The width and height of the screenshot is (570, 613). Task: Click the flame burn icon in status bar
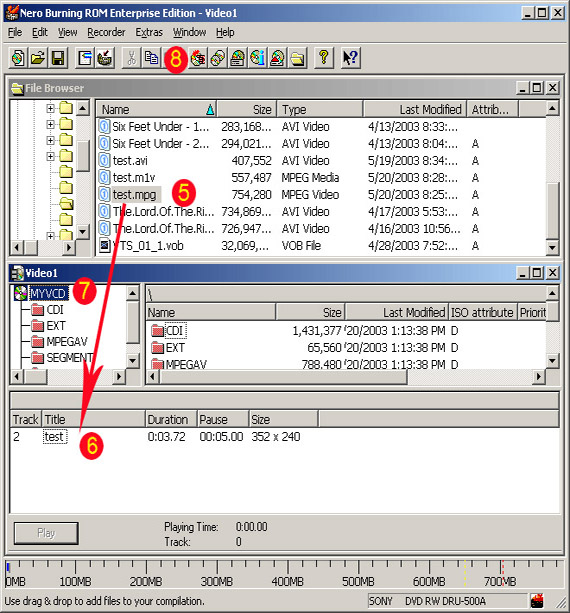click(x=538, y=600)
